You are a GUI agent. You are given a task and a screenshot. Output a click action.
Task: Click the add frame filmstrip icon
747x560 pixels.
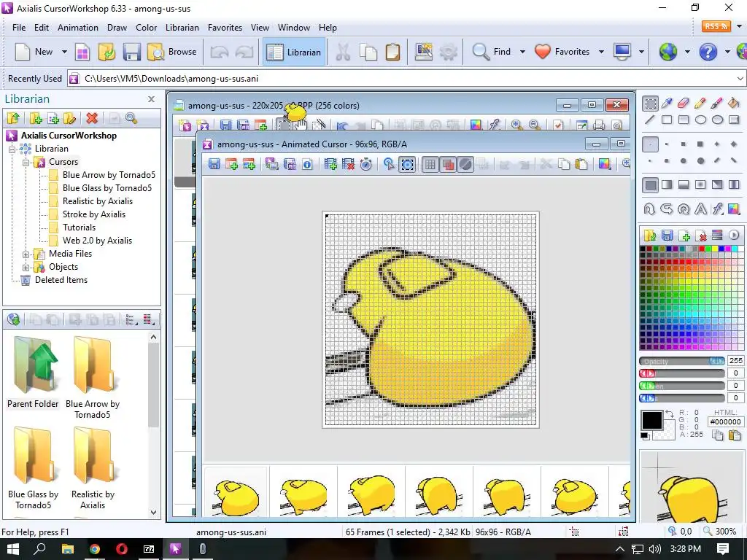pyautogui.click(x=330, y=165)
